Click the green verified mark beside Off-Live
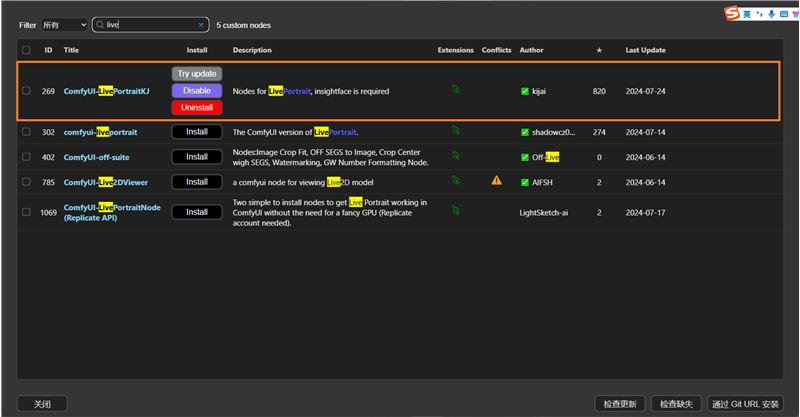Viewport: 800px width, 417px height. click(x=524, y=157)
